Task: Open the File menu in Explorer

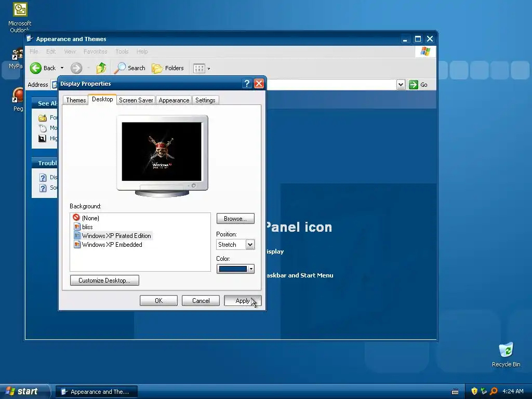Action: (x=34, y=51)
